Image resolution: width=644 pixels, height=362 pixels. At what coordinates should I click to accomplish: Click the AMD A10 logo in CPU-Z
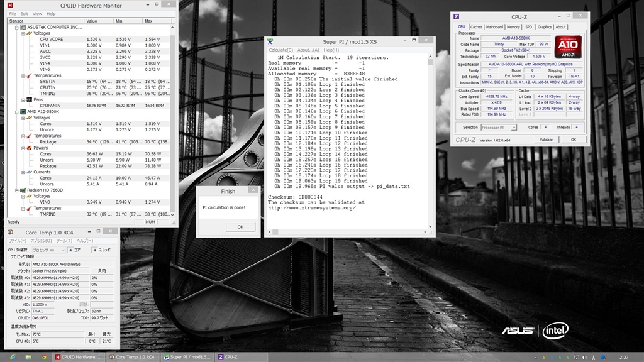point(569,47)
